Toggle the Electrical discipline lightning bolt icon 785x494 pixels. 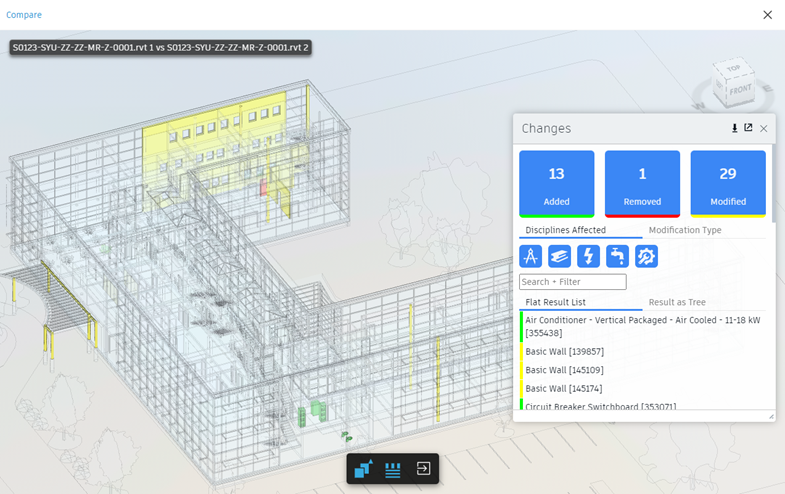click(589, 256)
